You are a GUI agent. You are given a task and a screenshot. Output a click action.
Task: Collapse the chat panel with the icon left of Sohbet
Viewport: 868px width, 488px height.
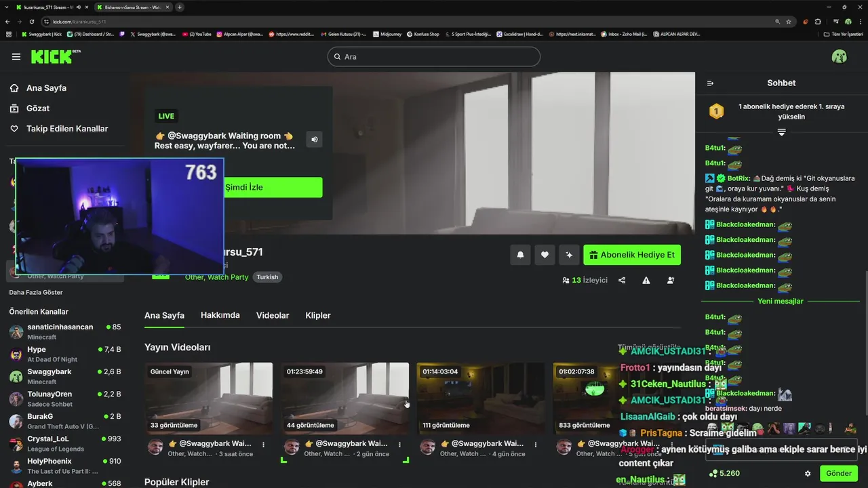710,83
